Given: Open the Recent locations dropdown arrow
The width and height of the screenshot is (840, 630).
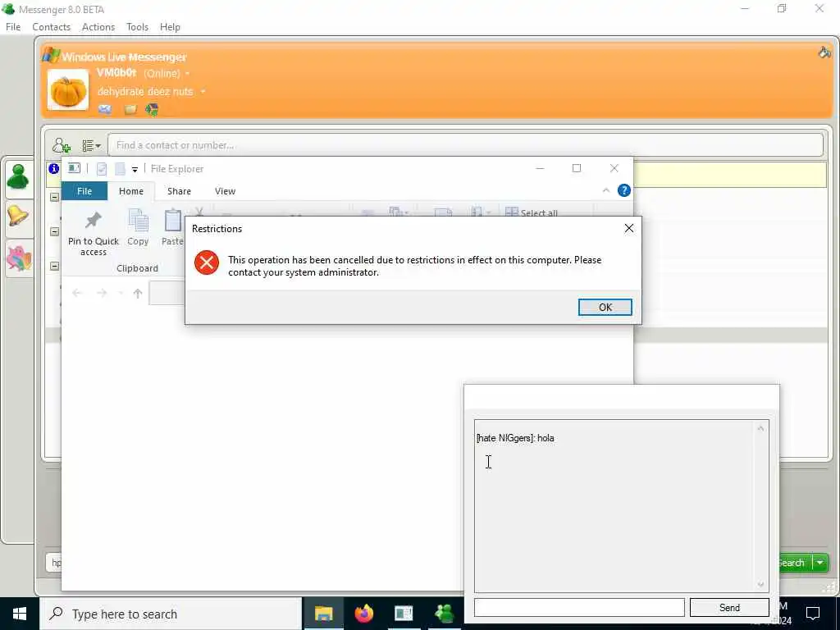Looking at the screenshot, I should [121, 293].
